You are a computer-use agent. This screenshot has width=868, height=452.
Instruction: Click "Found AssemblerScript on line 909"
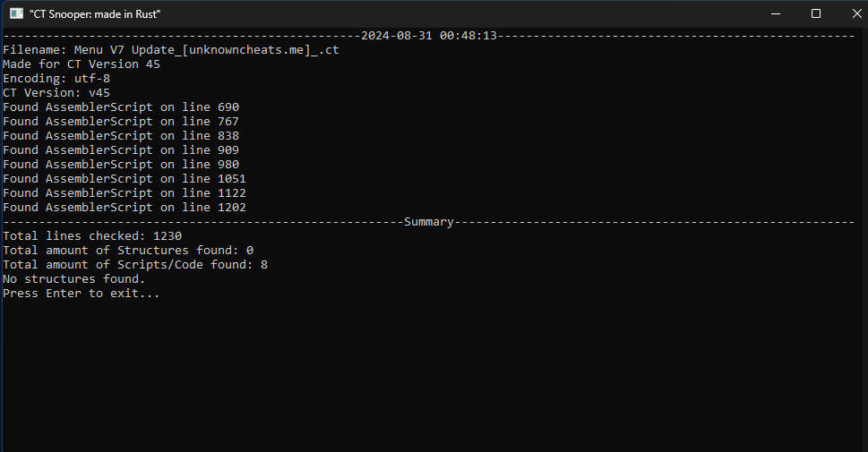click(121, 150)
